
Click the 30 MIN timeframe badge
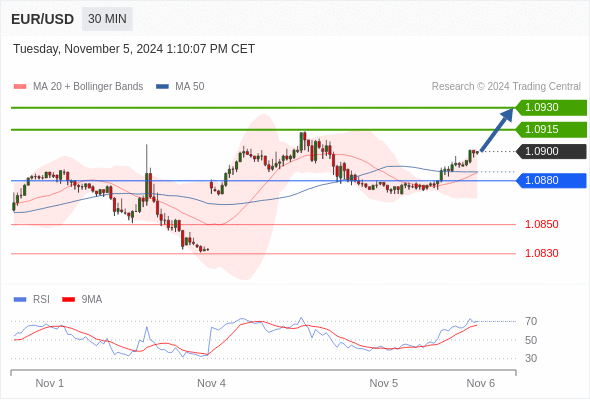[x=107, y=18]
